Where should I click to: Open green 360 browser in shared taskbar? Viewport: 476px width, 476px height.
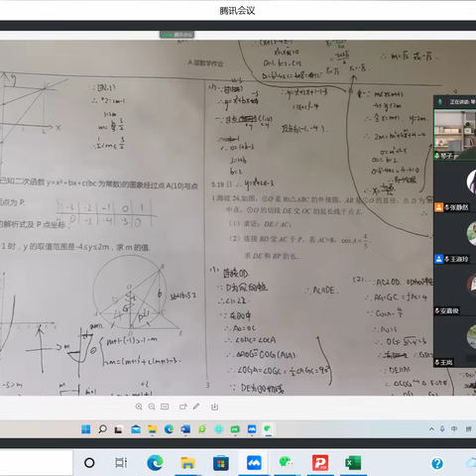point(202,429)
